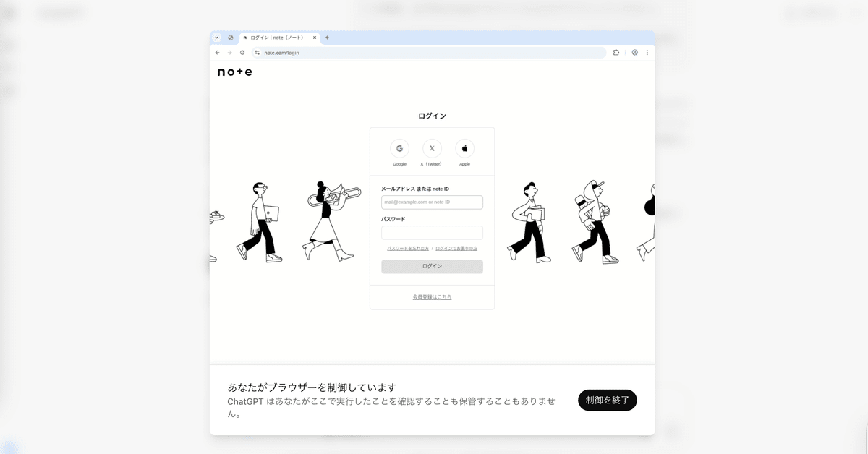Go back using the browser back arrow
The image size is (868, 454).
(x=218, y=53)
